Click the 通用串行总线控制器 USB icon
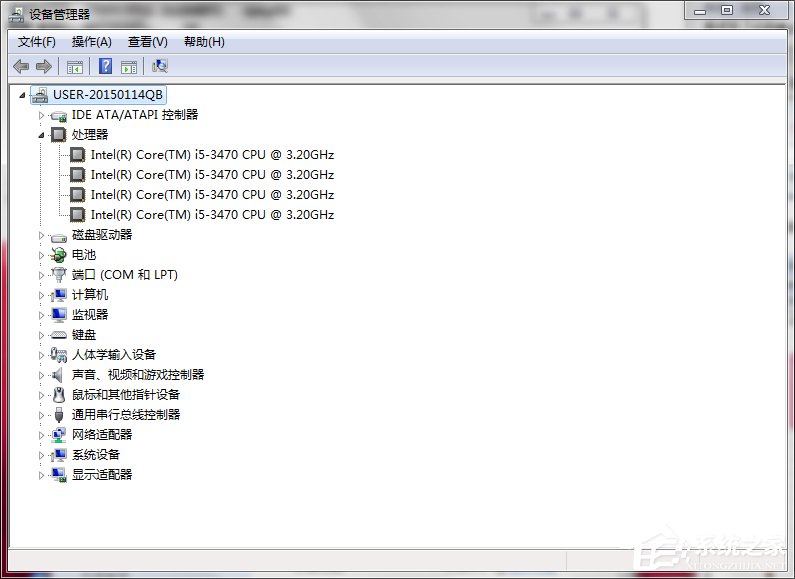The height and width of the screenshot is (579, 795). tap(59, 415)
